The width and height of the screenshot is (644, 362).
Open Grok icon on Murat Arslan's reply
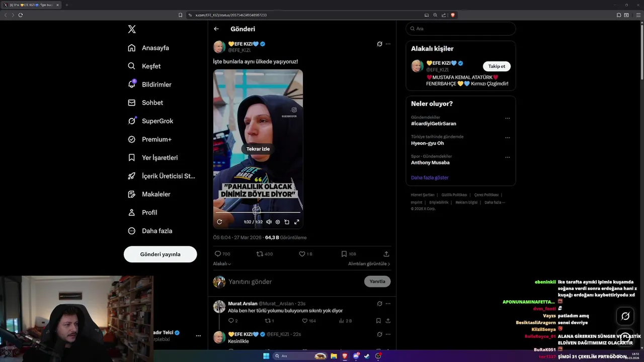[379, 304]
